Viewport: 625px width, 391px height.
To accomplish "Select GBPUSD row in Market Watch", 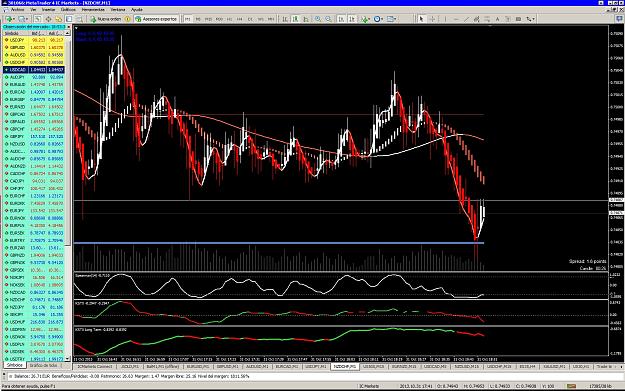I will coord(34,47).
